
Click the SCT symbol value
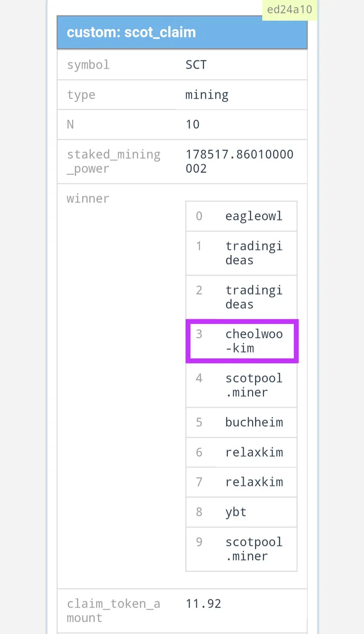pyautogui.click(x=196, y=64)
